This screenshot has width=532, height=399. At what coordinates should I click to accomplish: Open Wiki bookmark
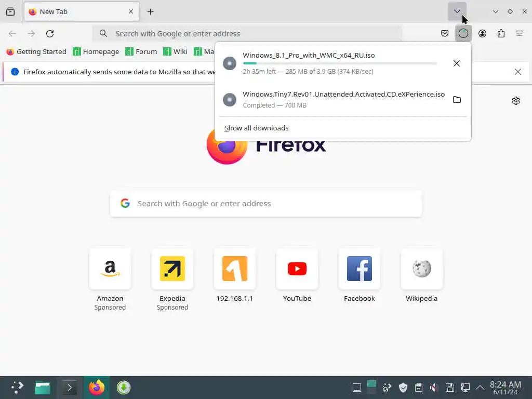[x=175, y=51]
